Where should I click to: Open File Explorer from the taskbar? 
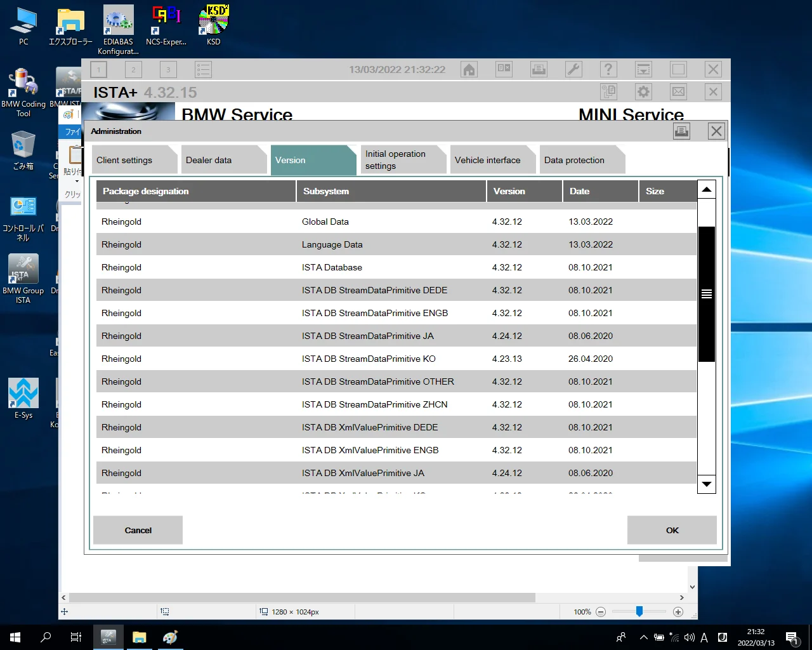tap(140, 637)
